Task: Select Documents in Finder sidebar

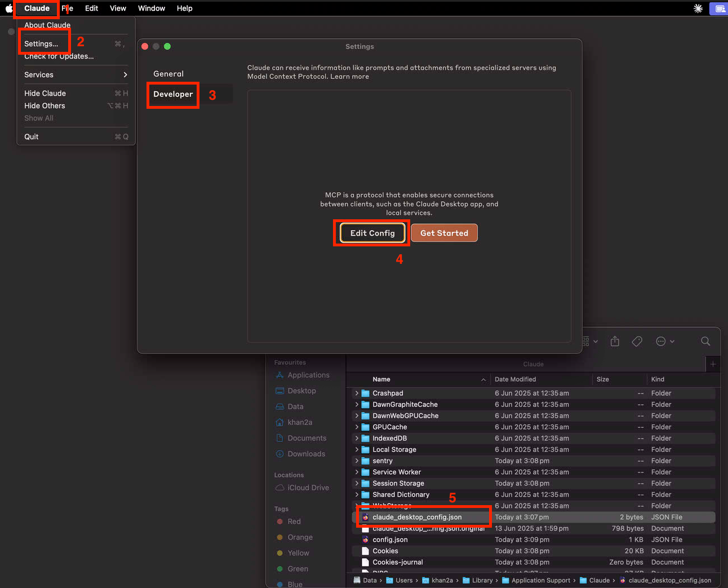Action: (301, 438)
